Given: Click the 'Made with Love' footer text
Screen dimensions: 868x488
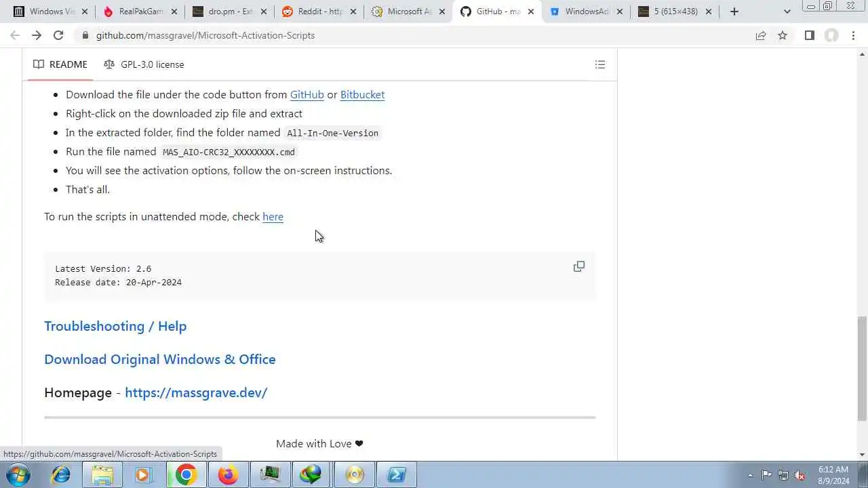Looking at the screenshot, I should click(x=319, y=444).
